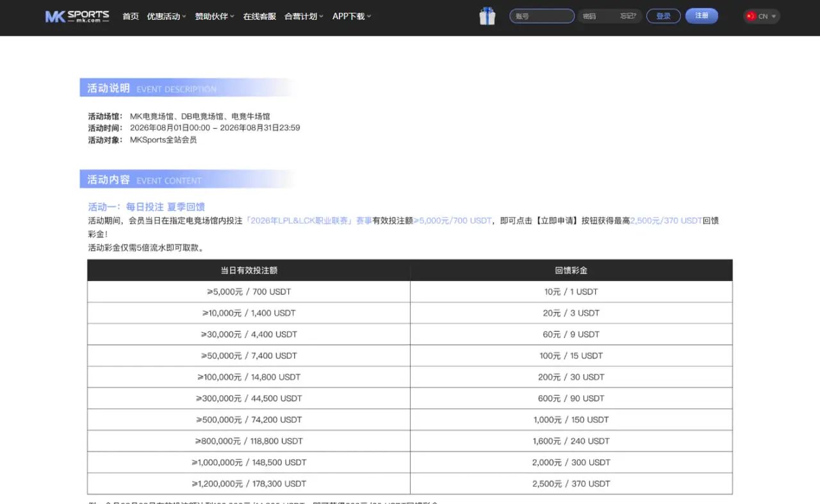Select cell ≥50,000元 / 7,400 USDT

[249, 355]
